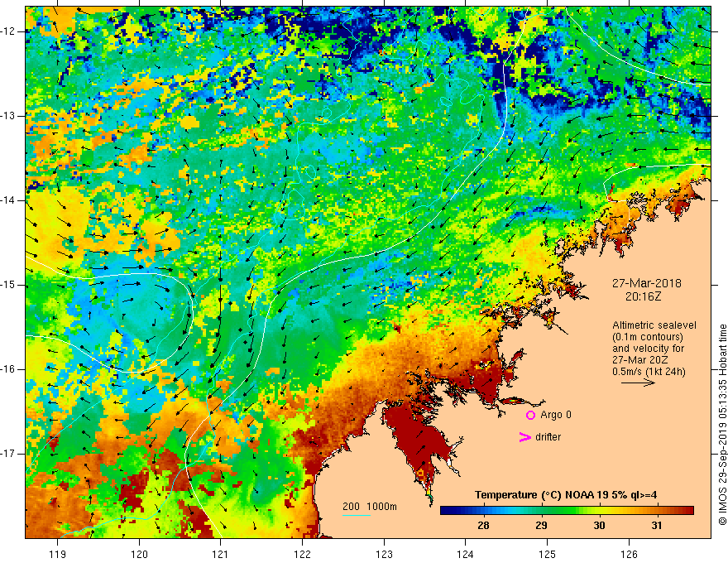Click the magenta Argo circle legend marker

(x=530, y=416)
